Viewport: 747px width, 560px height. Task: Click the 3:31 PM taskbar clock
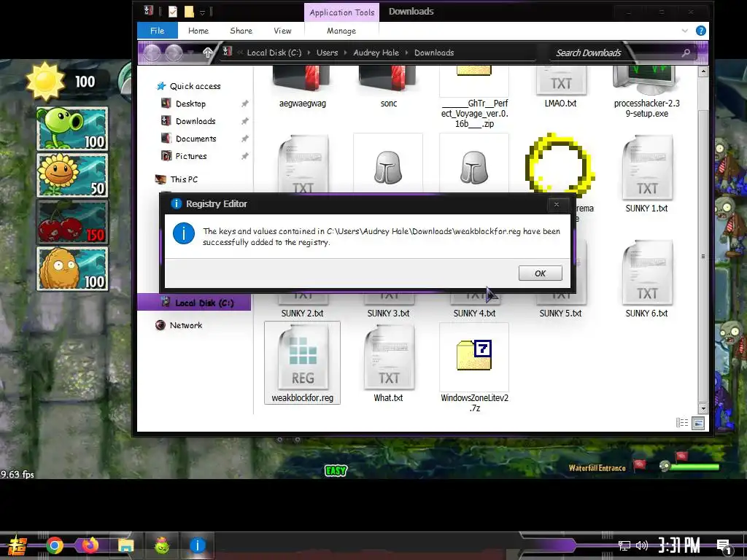click(679, 545)
